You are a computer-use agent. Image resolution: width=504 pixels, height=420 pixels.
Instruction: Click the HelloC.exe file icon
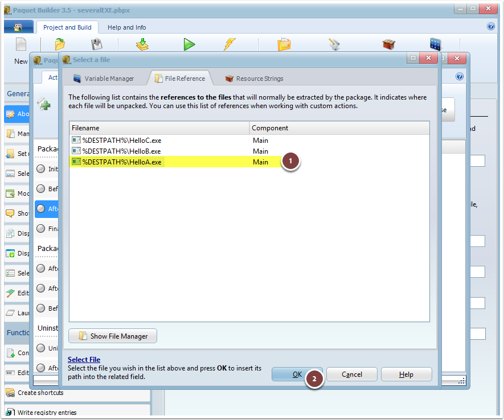coord(76,140)
